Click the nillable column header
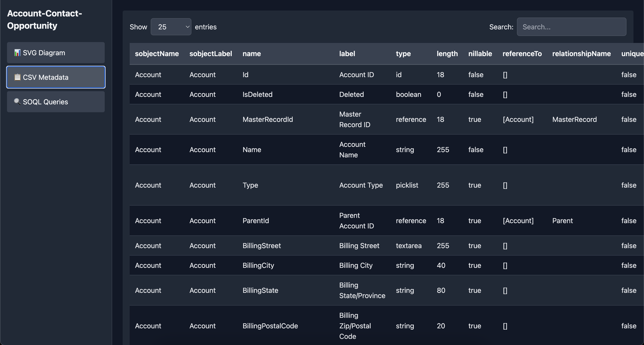 click(x=480, y=54)
